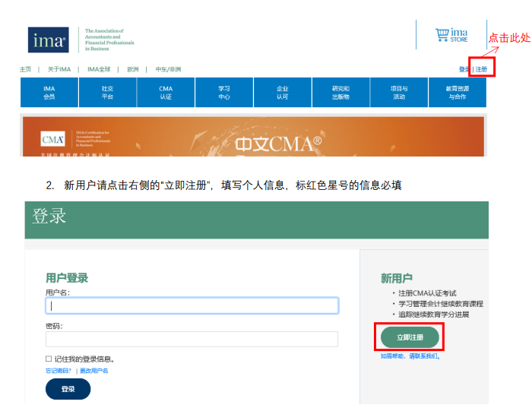532x408 pixels.
Task: Open the 企业认可 menu
Action: (283, 92)
